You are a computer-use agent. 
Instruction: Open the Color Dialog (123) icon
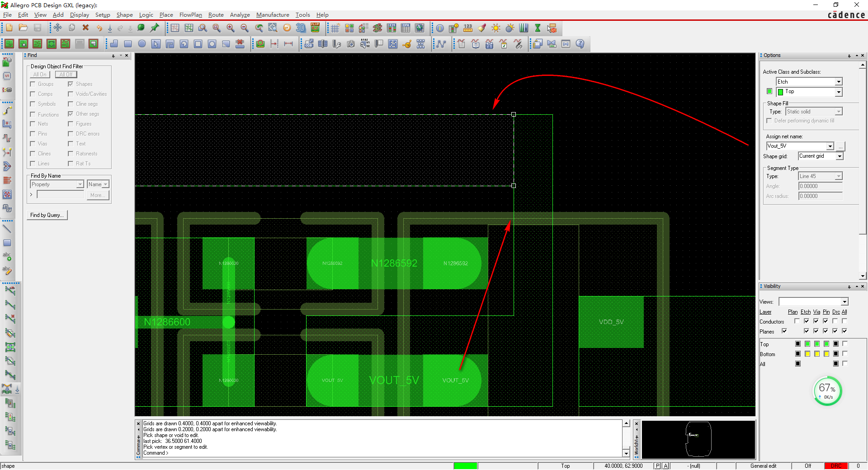(x=467, y=28)
